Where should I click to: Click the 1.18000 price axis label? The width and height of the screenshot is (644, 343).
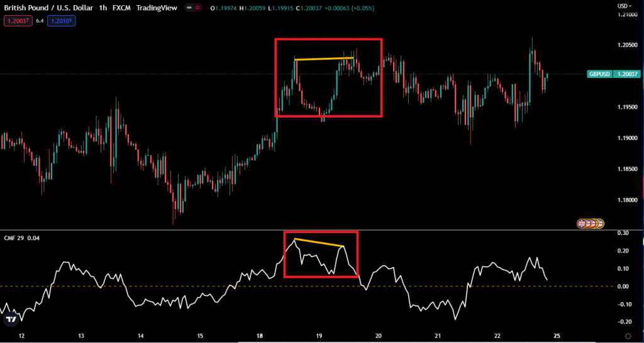629,200
